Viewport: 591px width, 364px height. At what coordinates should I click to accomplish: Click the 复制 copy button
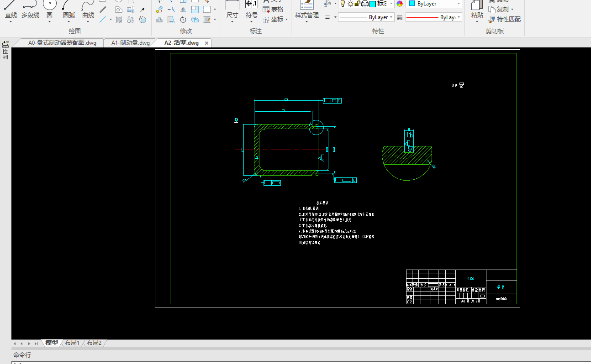pyautogui.click(x=502, y=9)
